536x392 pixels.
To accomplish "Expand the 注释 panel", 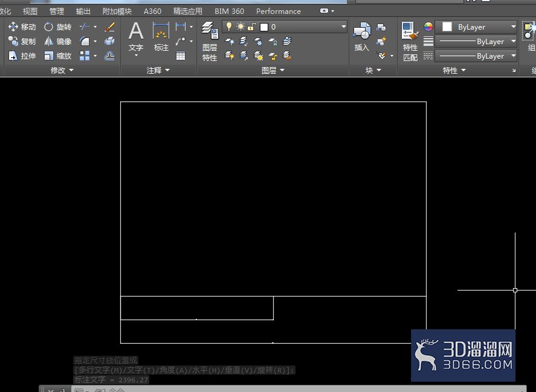I will 158,70.
